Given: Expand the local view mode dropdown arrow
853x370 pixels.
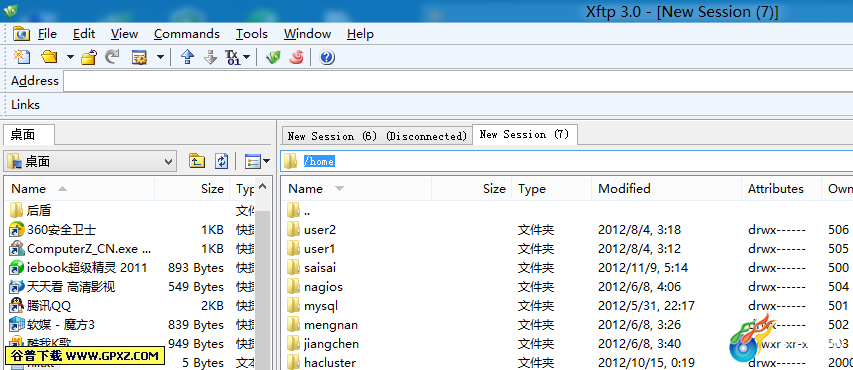Looking at the screenshot, I should pyautogui.click(x=267, y=161).
